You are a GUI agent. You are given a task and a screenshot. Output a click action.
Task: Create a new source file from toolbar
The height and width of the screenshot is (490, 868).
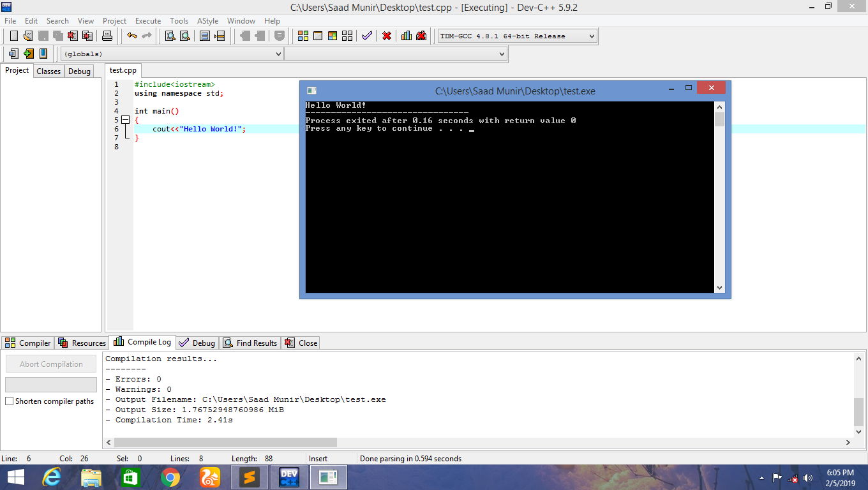tap(13, 36)
